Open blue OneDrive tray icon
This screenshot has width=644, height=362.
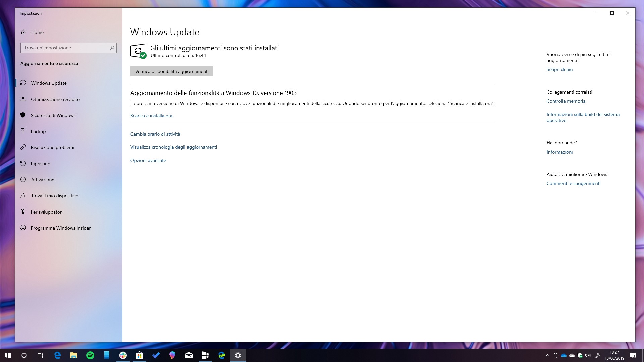click(564, 355)
